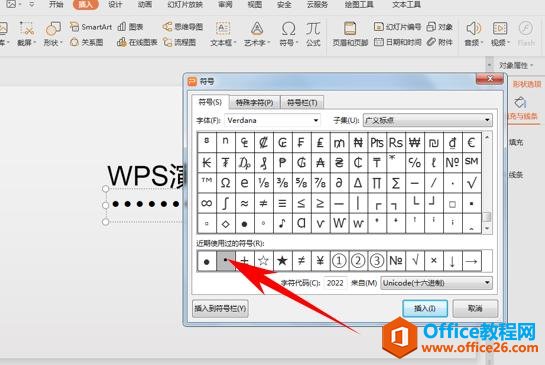Close the 符号 dialog
This screenshot has width=545, height=365.
(490, 79)
